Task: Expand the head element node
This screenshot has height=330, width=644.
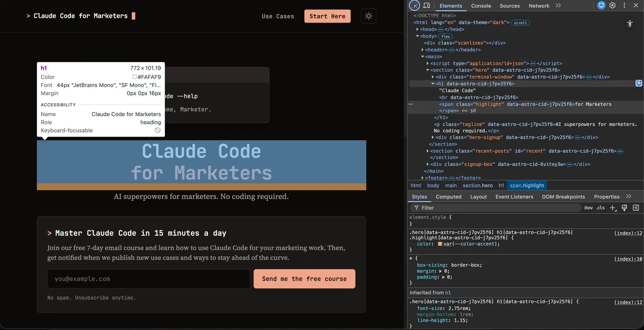Action: [x=417, y=29]
